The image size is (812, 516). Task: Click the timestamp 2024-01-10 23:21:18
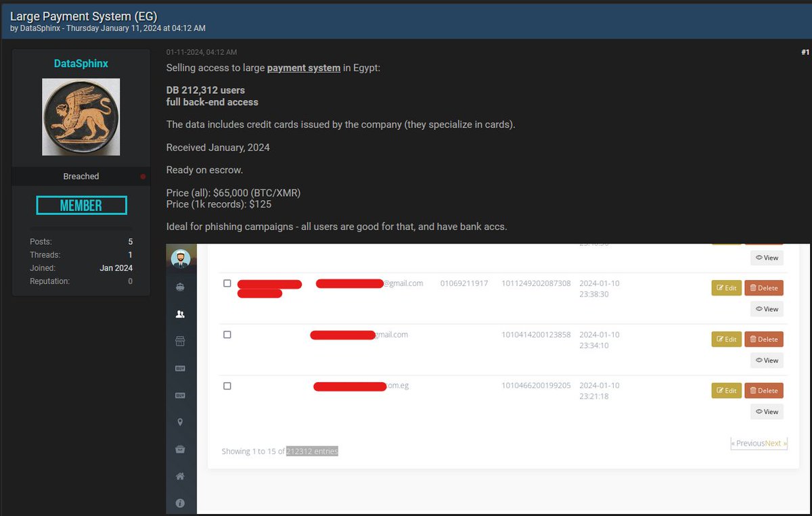[x=599, y=391]
